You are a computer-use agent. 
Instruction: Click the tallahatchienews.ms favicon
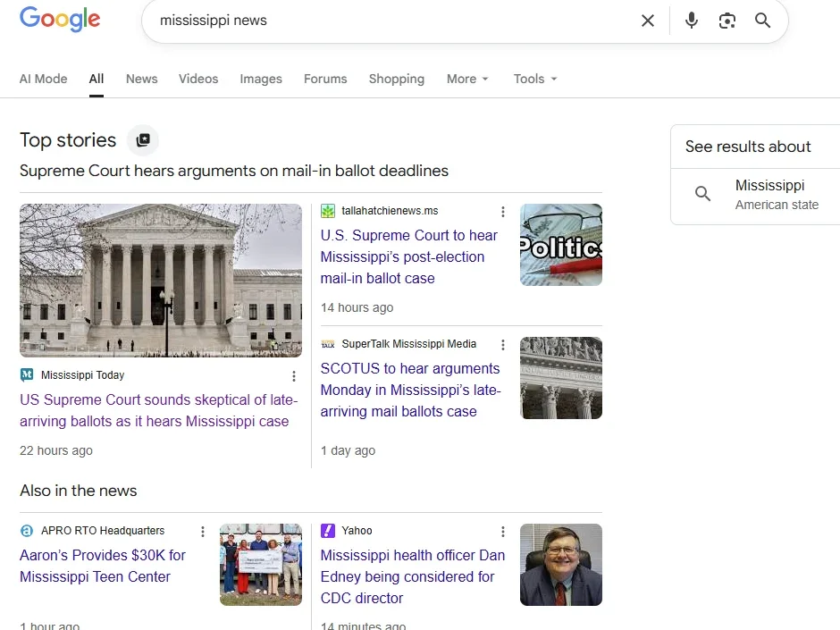pos(327,211)
